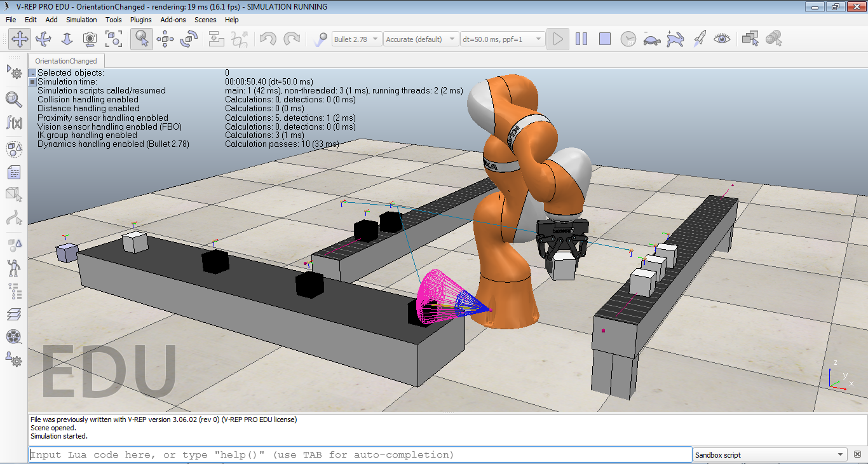Click the assemble/move to layer icon
The height and width of the screenshot is (464, 868).
(x=217, y=39)
